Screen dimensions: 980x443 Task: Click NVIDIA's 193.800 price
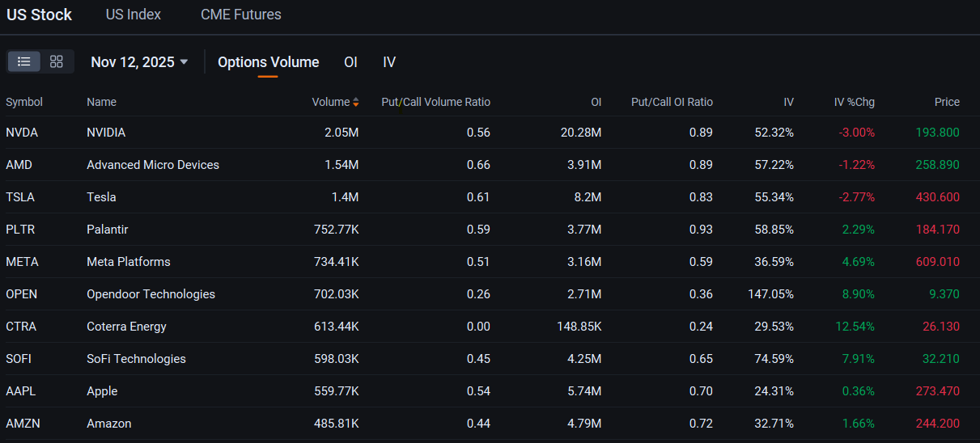[938, 133]
